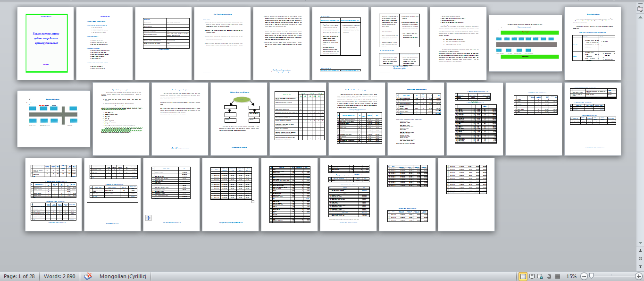Open Word Count from 'Words: 2 890'
644x281 pixels.
tap(59, 276)
